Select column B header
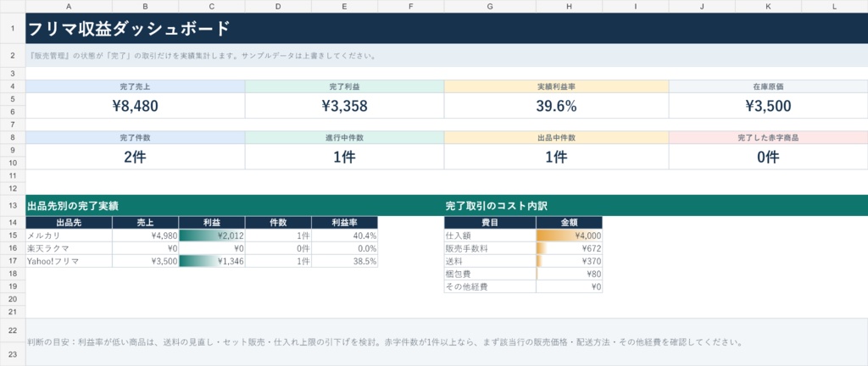 145,6
